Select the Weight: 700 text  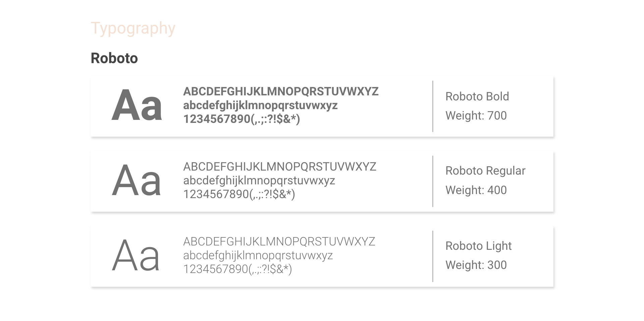pos(476,116)
